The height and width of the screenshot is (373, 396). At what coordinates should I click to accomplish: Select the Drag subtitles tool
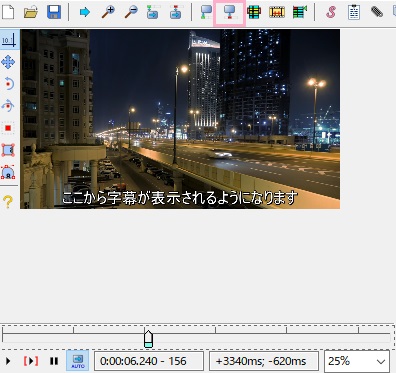[8, 62]
